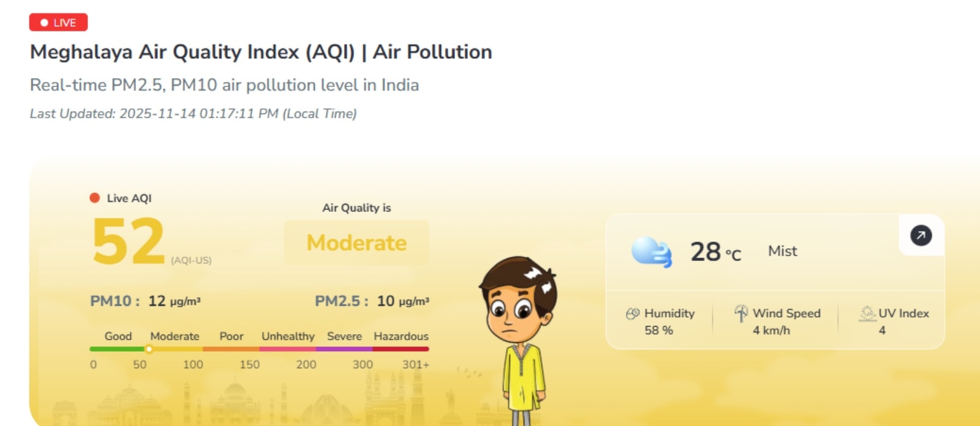Click the red LIVE badge
The image size is (980, 426).
(58, 23)
